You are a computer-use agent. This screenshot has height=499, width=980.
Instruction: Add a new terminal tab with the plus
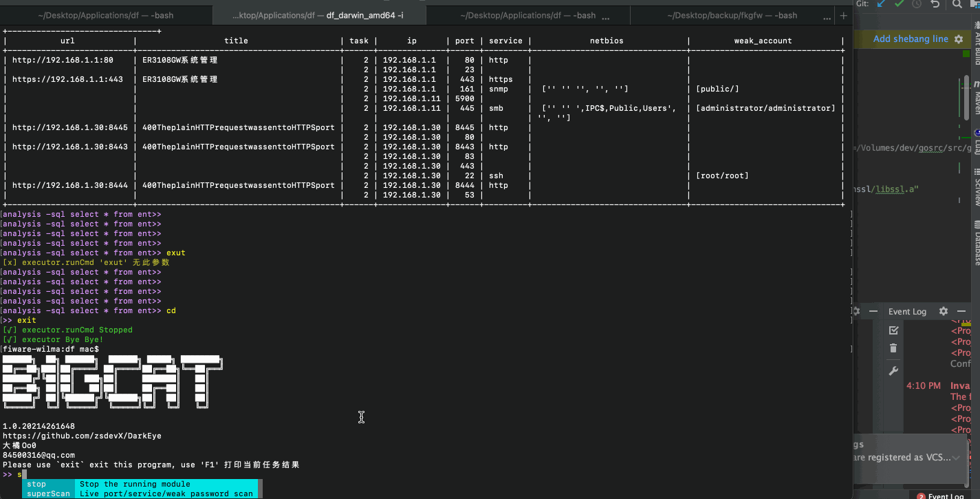pyautogui.click(x=844, y=14)
